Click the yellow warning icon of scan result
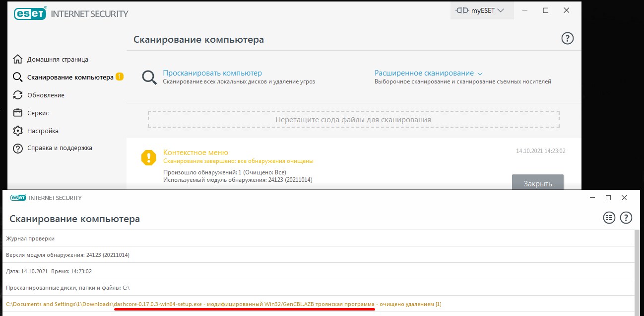644x316 pixels. pyautogui.click(x=149, y=158)
